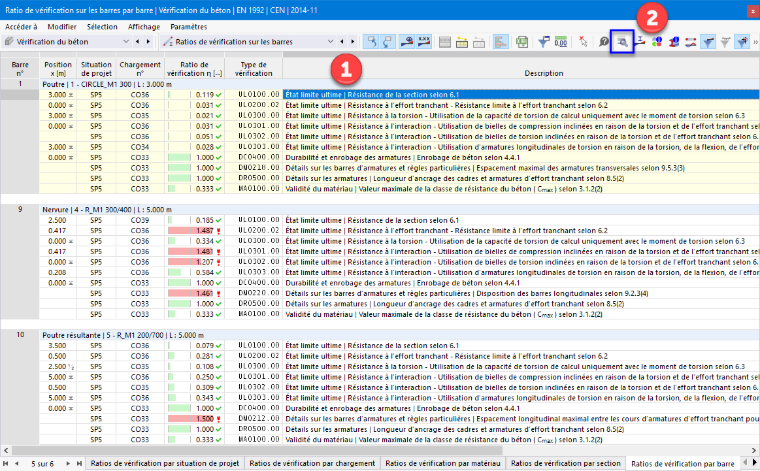Select the Ratios de vérification par barre tab
760x471 pixels.
(682, 464)
